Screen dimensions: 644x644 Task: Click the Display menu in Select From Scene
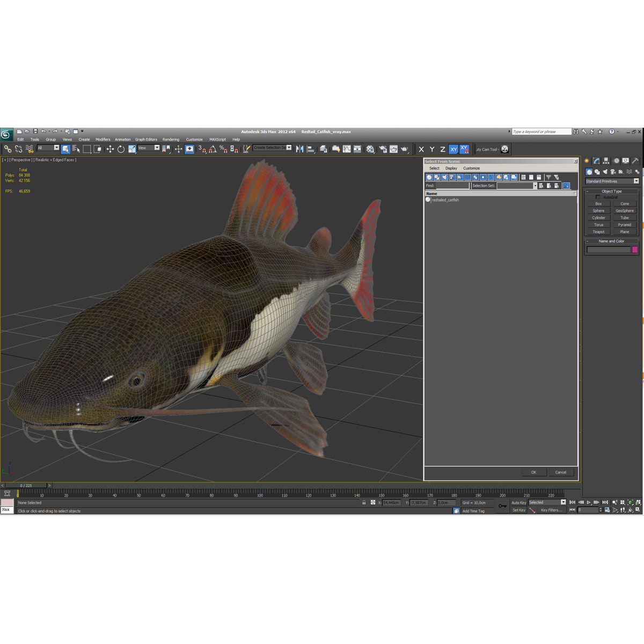coord(451,168)
